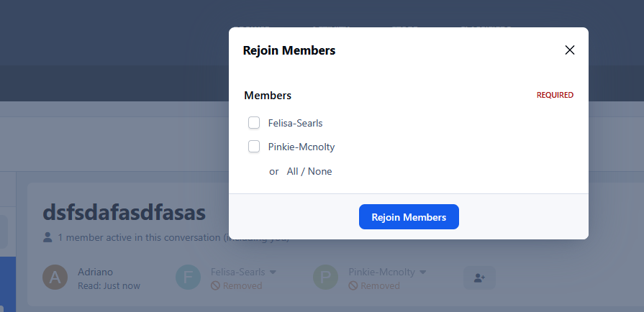The image size is (644, 312).
Task: Click the Rejoin Members dialog heading
Action: pos(289,50)
